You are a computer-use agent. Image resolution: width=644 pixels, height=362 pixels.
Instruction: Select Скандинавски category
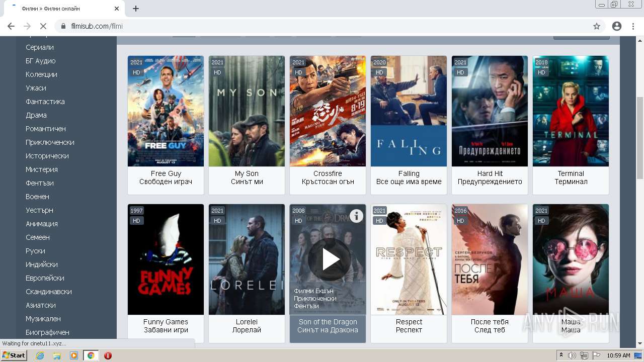point(49,292)
